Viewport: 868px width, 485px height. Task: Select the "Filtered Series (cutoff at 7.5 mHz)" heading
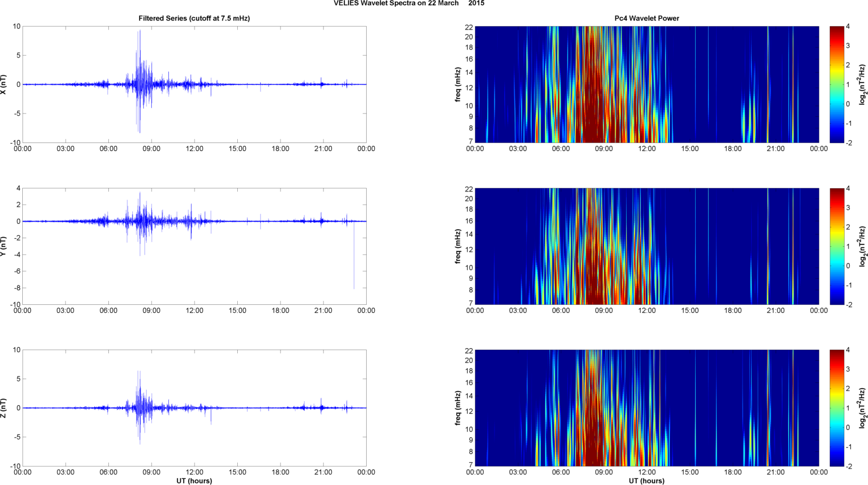pos(194,18)
